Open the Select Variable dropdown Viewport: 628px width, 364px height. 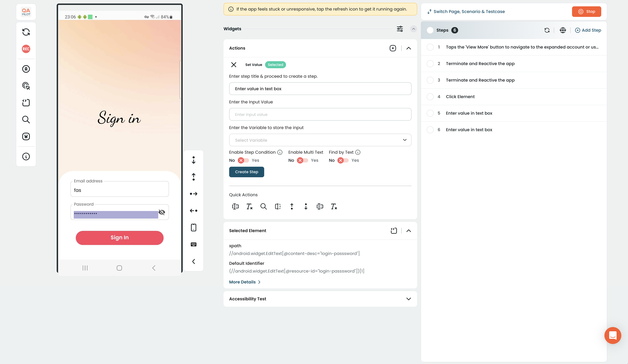coord(320,140)
